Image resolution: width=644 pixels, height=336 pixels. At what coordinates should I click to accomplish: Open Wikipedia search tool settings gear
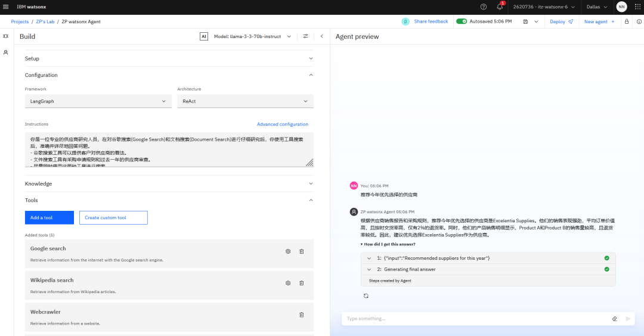click(x=288, y=283)
